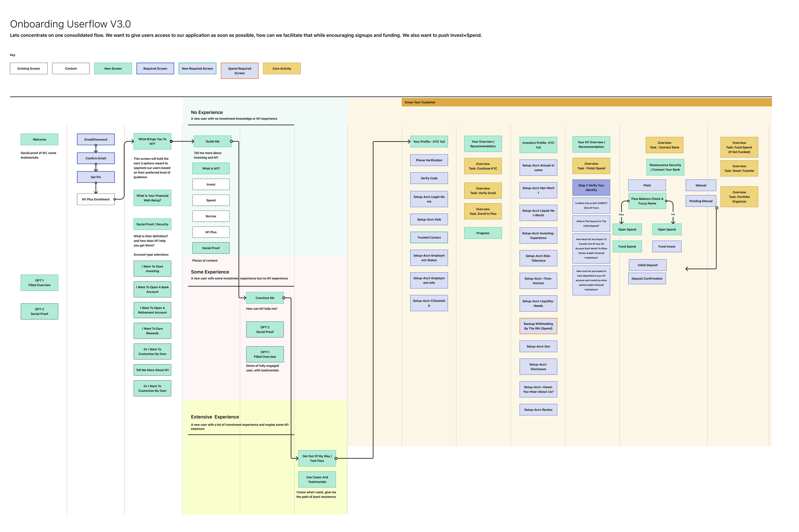Click the Setup-Acct-Ssn node

coord(538,347)
